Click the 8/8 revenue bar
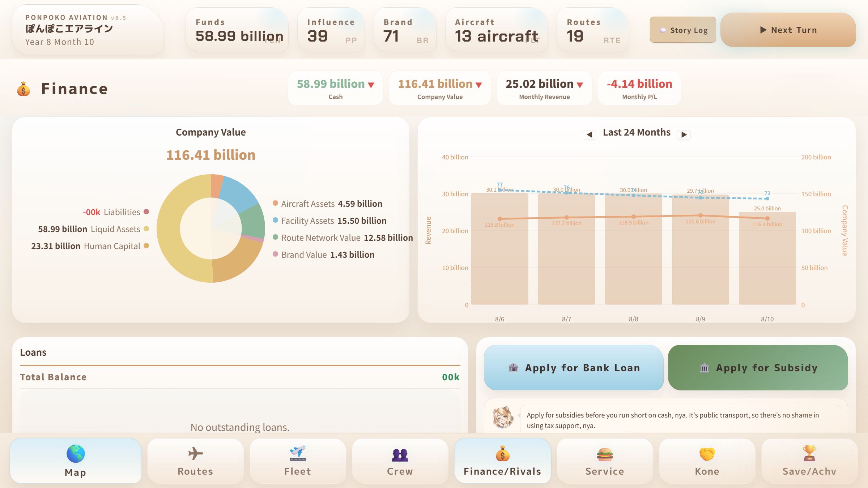 click(633, 249)
